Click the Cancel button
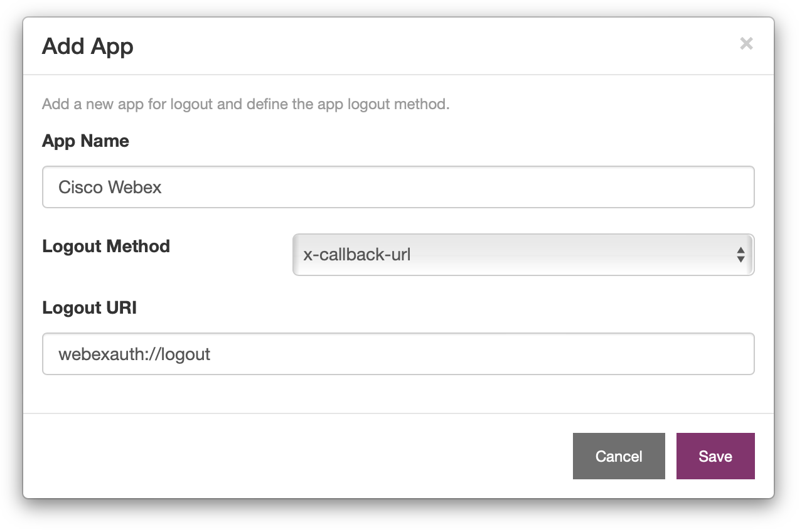This screenshot has height=532, width=802. click(x=619, y=456)
